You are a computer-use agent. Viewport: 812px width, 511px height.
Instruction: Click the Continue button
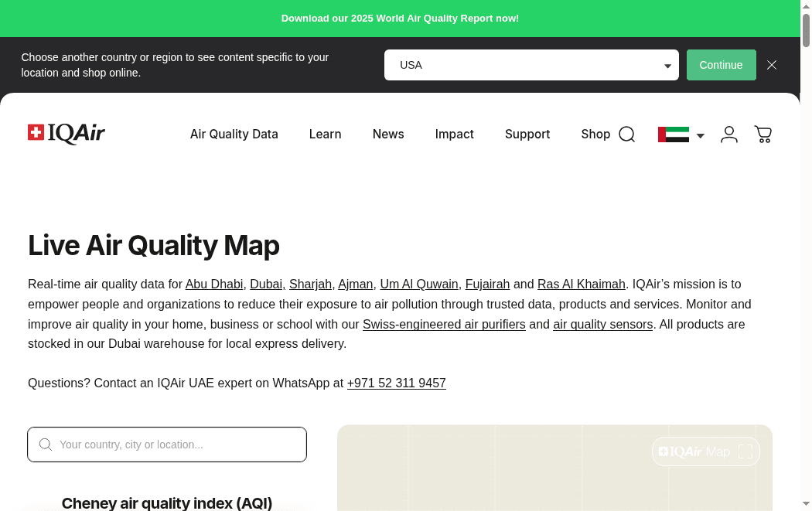(721, 65)
